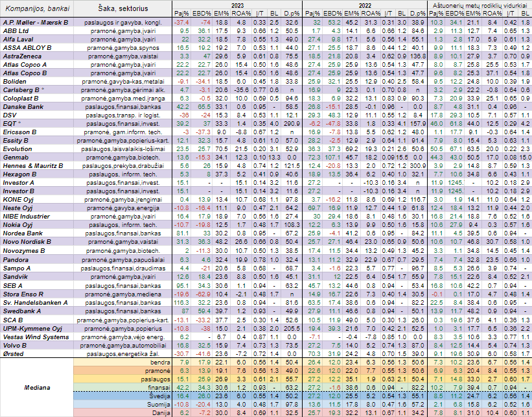Click the 'Aštuonerių metų rodiklių vidurkiai' header
Screen dimensions: 532x417
pyautogui.click(x=480, y=5)
